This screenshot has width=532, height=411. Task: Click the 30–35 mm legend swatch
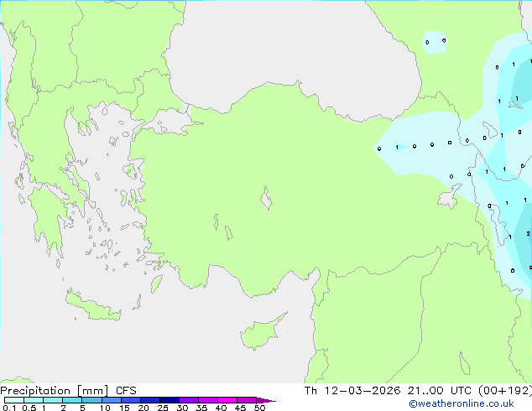pos(188,400)
